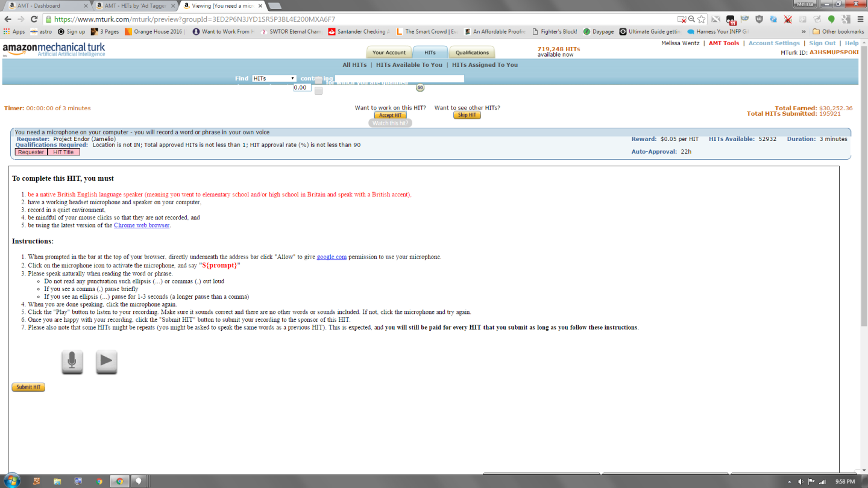Open the file explorer folder in taskbar

click(x=57, y=481)
